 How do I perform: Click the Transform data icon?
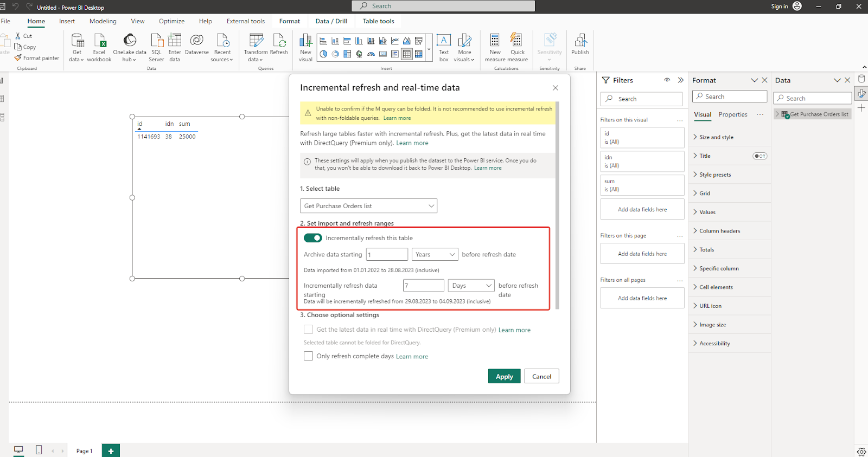256,47
